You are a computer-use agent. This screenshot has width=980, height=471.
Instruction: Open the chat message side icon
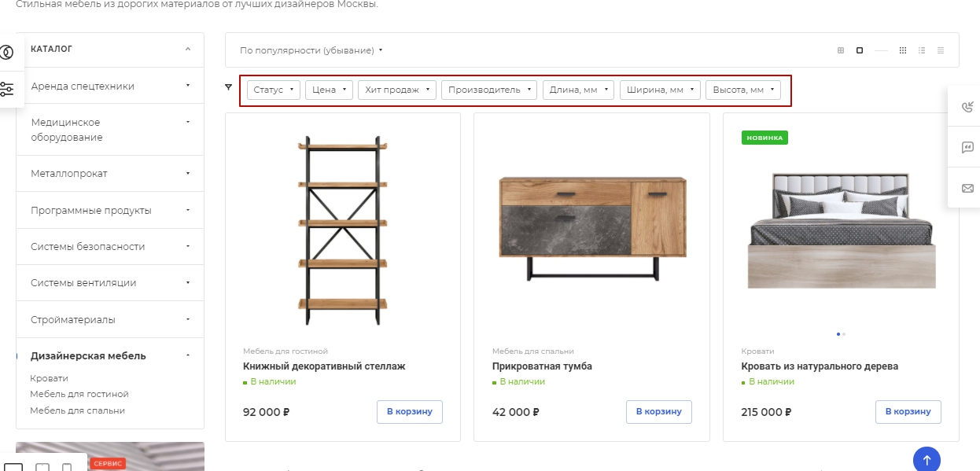point(967,148)
